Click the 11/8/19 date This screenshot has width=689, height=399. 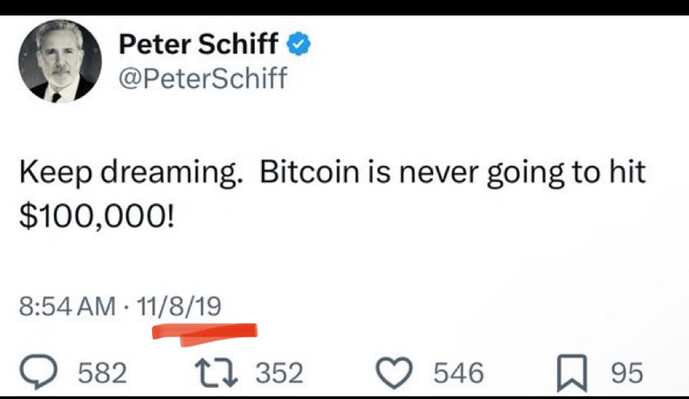point(179,306)
